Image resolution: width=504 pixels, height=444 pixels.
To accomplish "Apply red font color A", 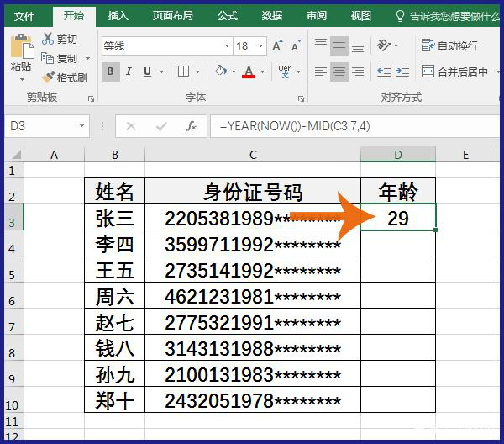I will pos(249,71).
